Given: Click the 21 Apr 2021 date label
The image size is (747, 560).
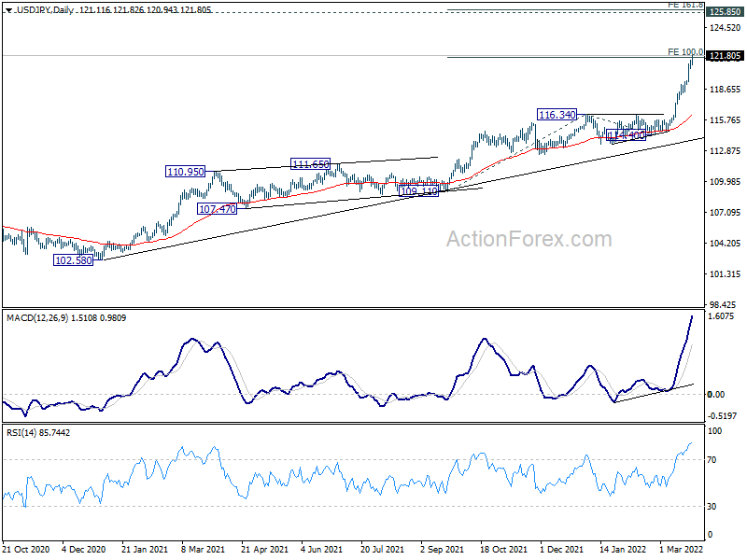Looking at the screenshot, I should point(265,550).
